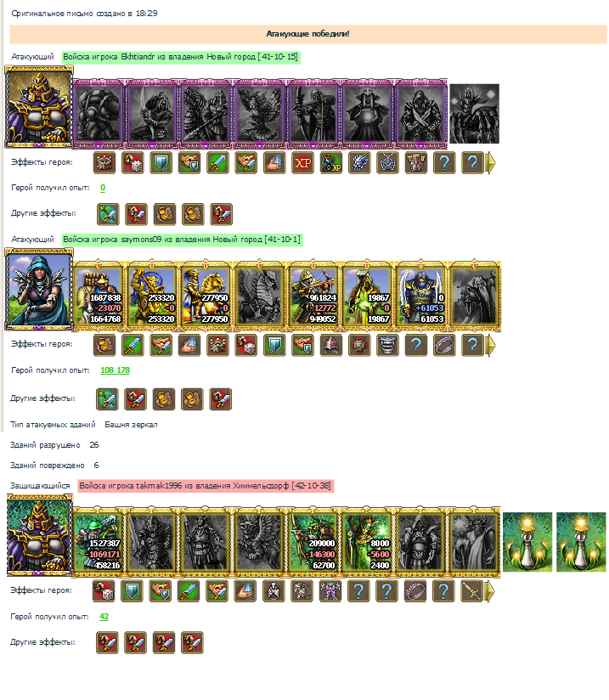609x700 pixels.
Task: Click the purple ring effect in saymons09's hero effects
Action: 444,345
